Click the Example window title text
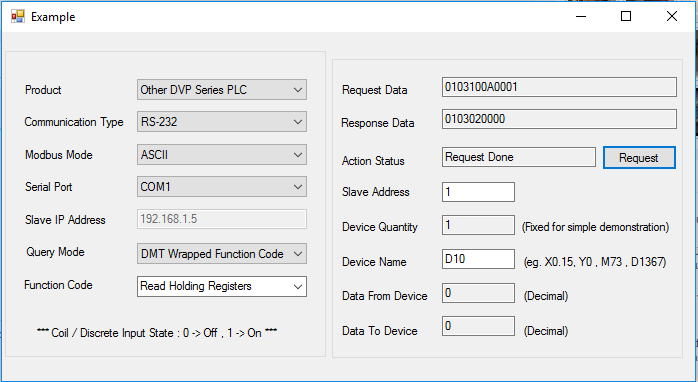Screen dimensions: 698x382 (x=53, y=17)
